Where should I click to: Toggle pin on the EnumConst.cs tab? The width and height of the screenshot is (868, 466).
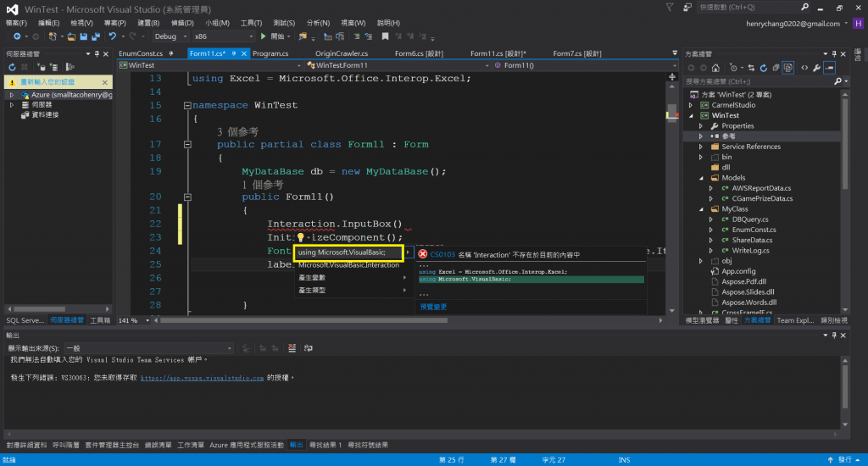tap(171, 53)
